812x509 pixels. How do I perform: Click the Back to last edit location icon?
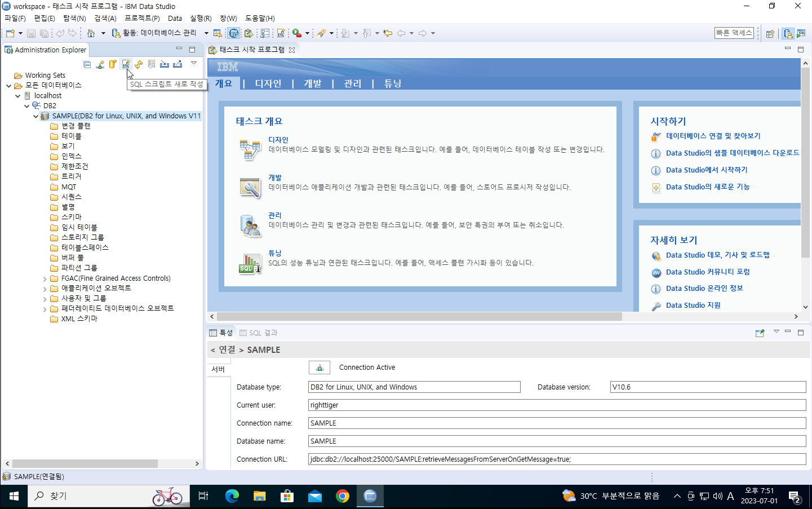388,33
